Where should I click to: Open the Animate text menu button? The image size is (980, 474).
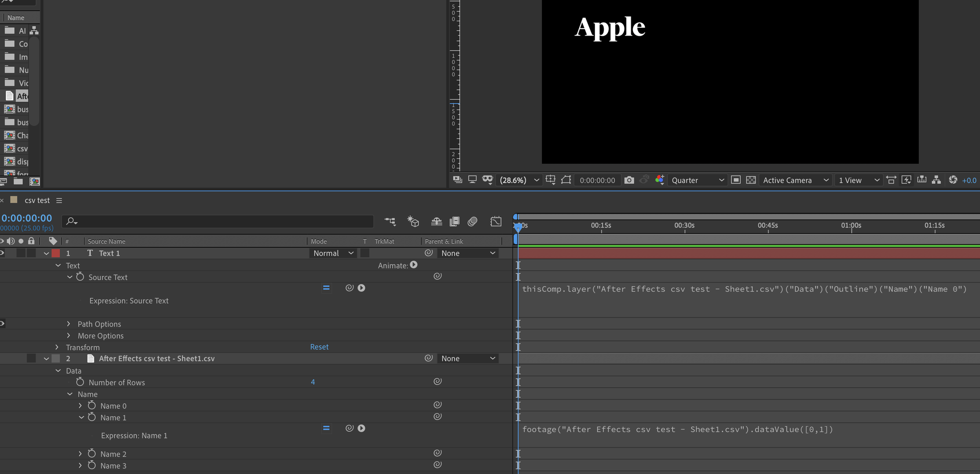(414, 265)
